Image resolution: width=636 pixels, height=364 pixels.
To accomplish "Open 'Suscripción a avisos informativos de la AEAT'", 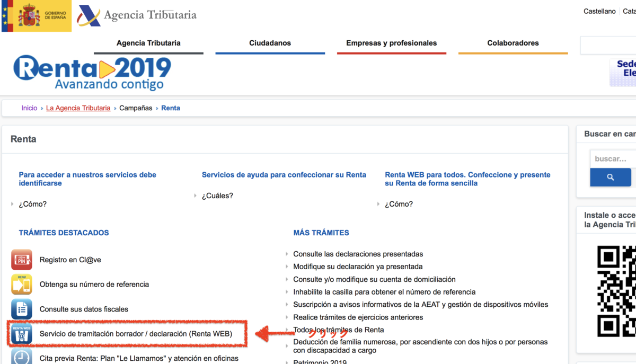I will 421,305.
